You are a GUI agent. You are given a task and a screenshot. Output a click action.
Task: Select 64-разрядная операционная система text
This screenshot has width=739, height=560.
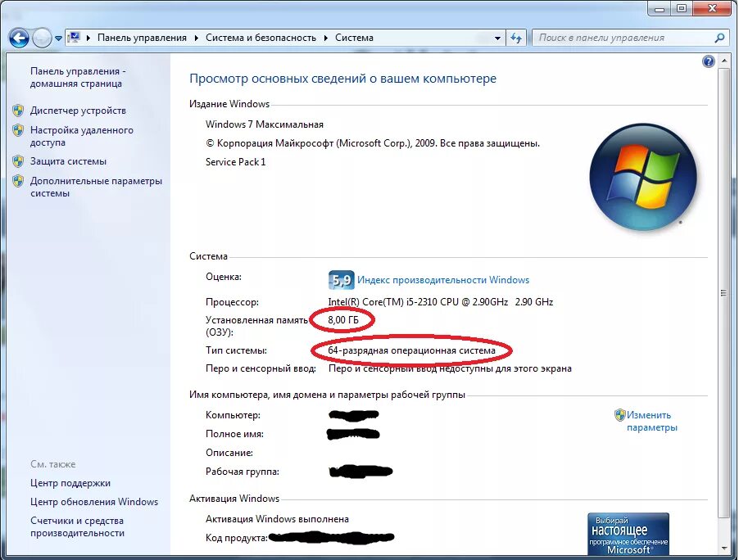411,350
